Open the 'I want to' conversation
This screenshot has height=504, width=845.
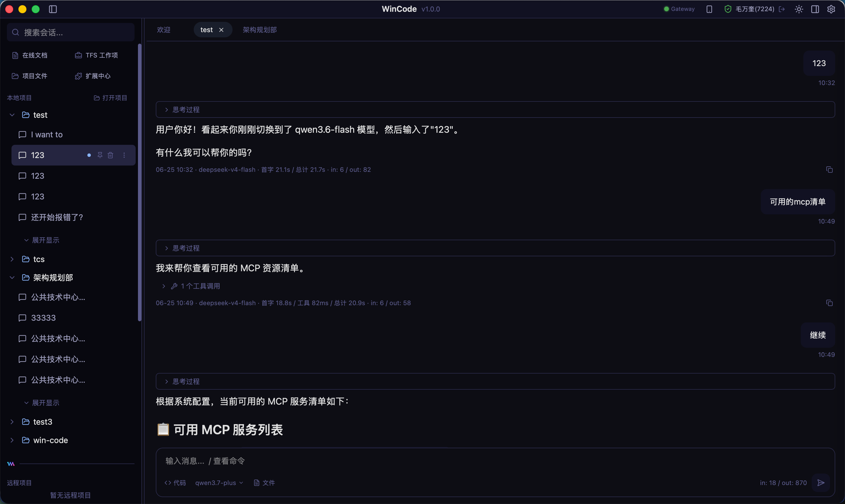[73, 134]
